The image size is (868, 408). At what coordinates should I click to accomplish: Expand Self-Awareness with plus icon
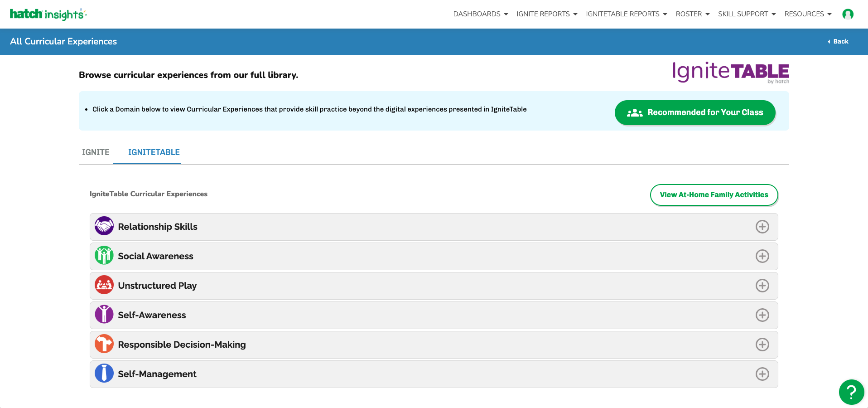coord(762,315)
